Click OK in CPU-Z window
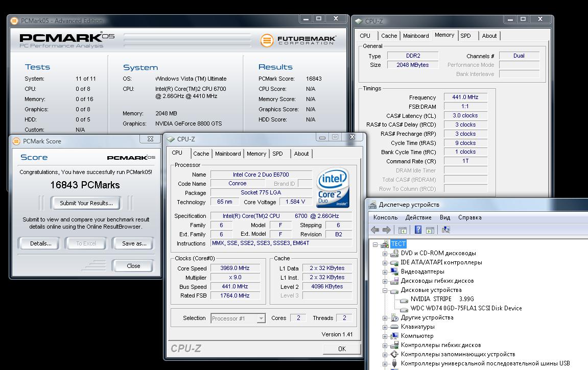The height and width of the screenshot is (370, 588). 342,349
